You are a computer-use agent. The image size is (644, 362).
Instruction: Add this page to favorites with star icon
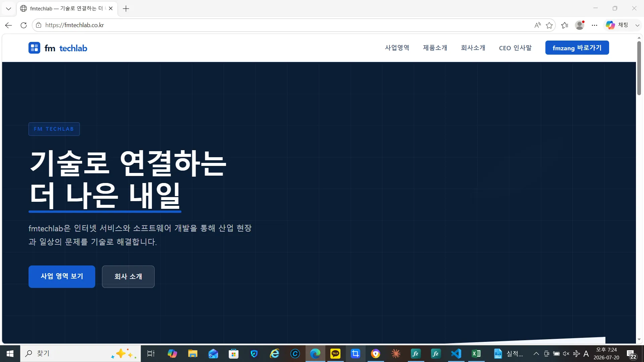coord(549,25)
